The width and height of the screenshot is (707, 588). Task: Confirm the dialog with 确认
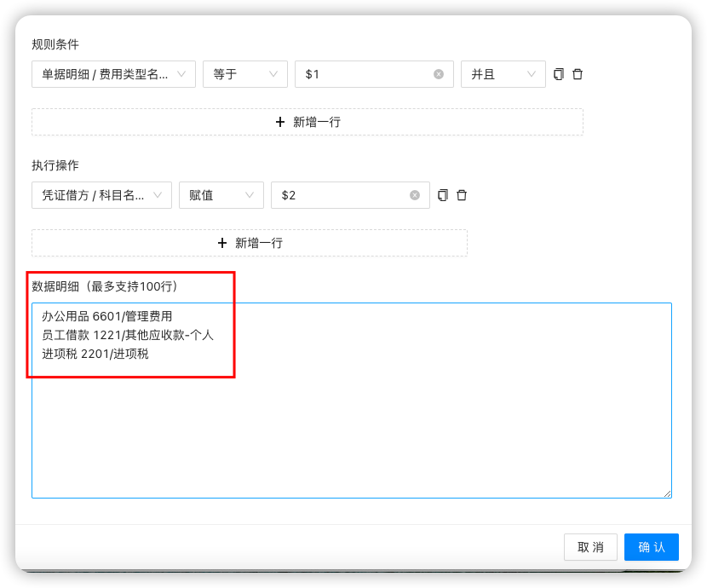click(651, 547)
